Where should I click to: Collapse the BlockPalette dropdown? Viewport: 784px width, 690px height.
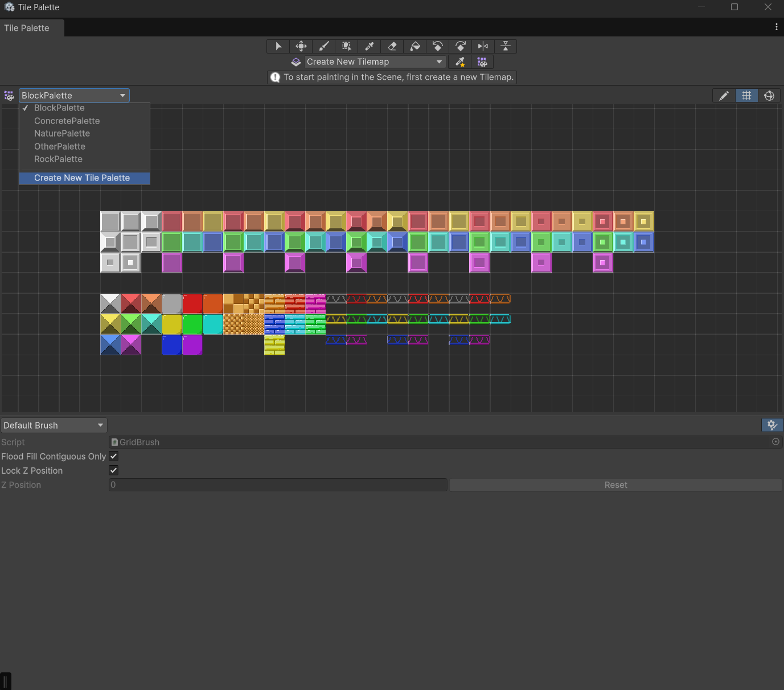(73, 95)
